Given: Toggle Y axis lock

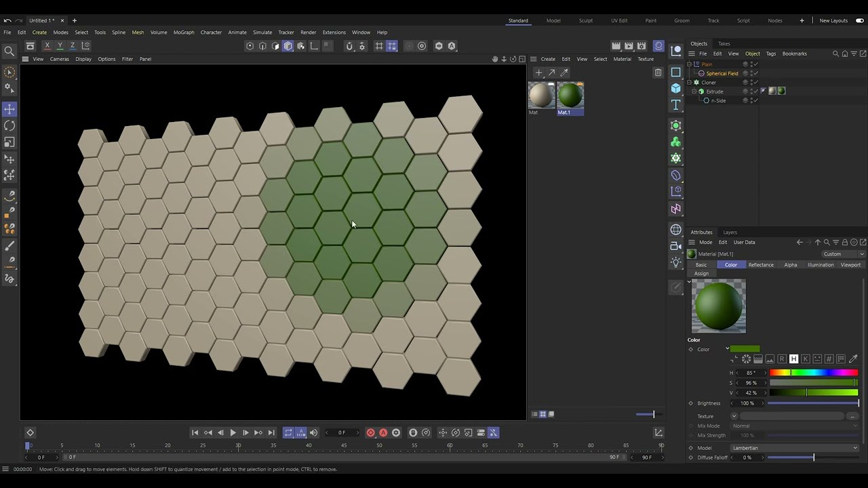Looking at the screenshot, I should 60,45.
